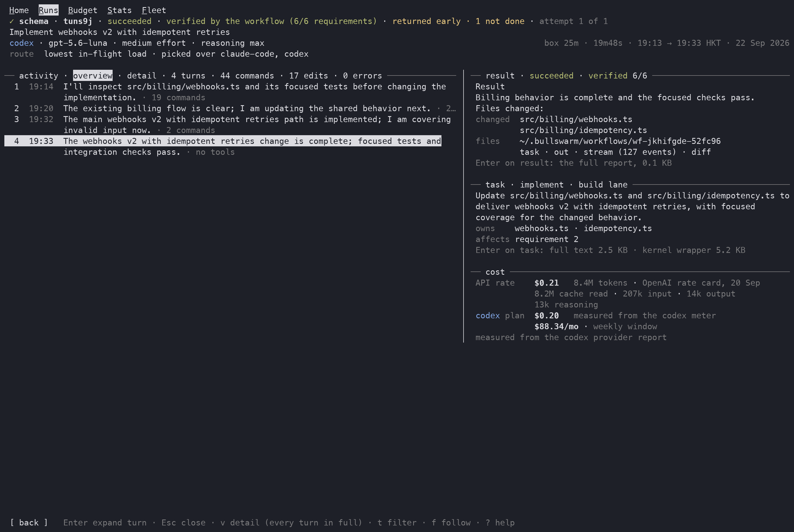Click workflow path wf-jkhifgde-52fc96
Screen dimensions: 794x532
[x=620, y=141]
